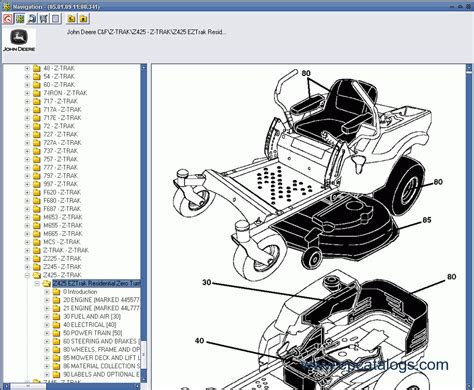Click the breadcrumb path John Deere C&F\Z-TRAK

147,32
